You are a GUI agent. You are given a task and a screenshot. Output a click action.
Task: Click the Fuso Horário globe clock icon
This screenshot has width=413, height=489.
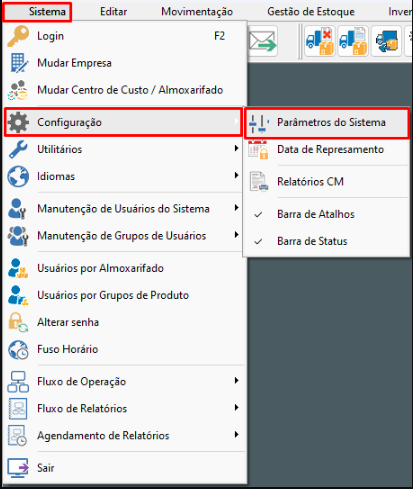coord(18,349)
